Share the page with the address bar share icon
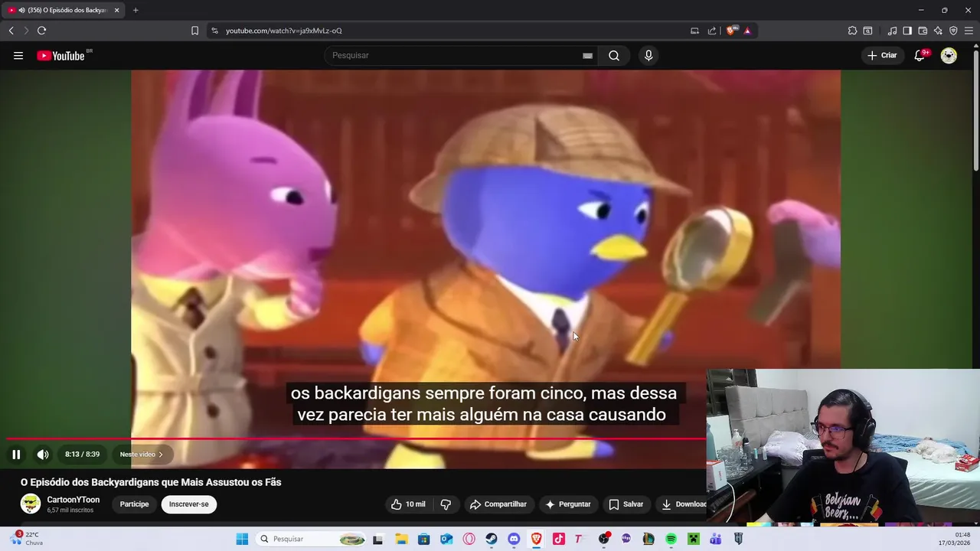The height and width of the screenshot is (551, 980). click(712, 31)
